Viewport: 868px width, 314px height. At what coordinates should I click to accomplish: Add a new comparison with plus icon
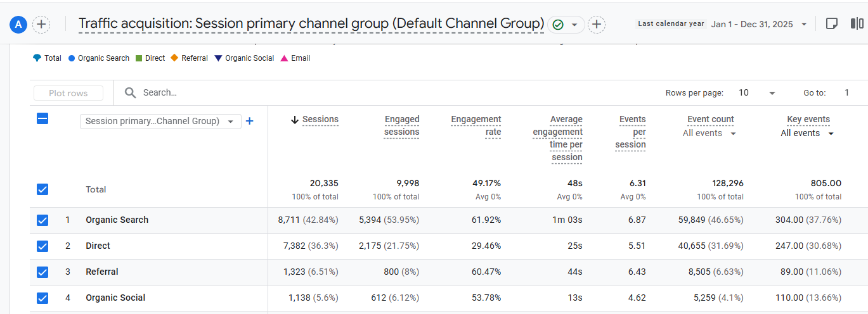(x=41, y=25)
